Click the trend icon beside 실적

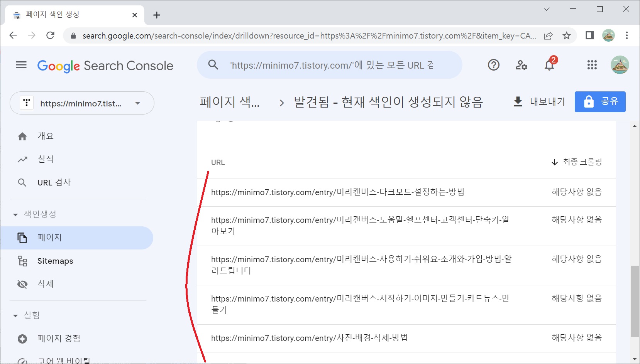(x=22, y=159)
